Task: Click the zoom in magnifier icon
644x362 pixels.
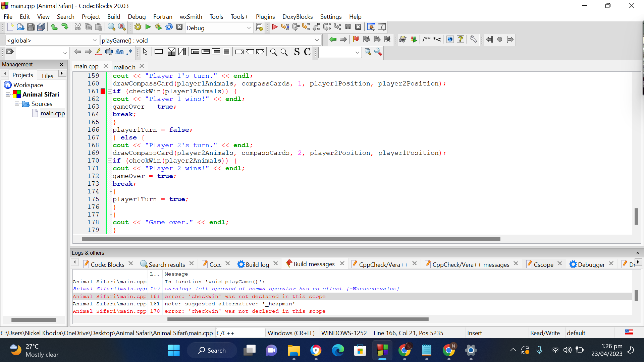Action: click(x=273, y=52)
